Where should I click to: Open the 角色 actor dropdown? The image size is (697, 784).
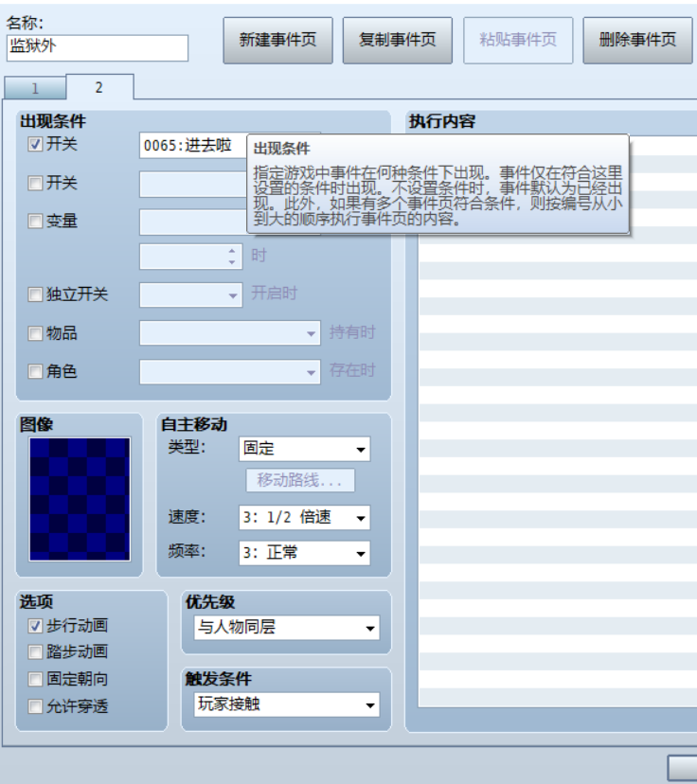click(230, 372)
